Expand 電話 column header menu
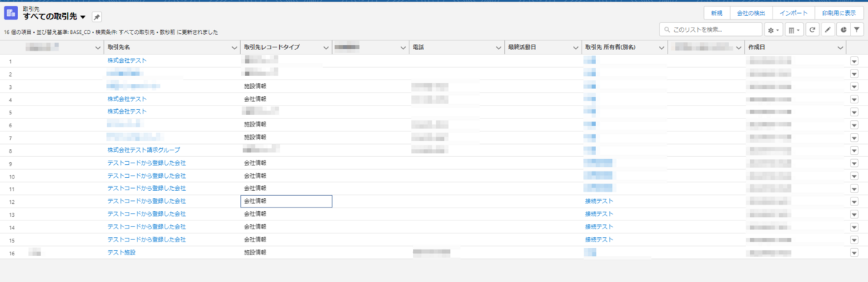The width and height of the screenshot is (868, 282). (x=498, y=47)
